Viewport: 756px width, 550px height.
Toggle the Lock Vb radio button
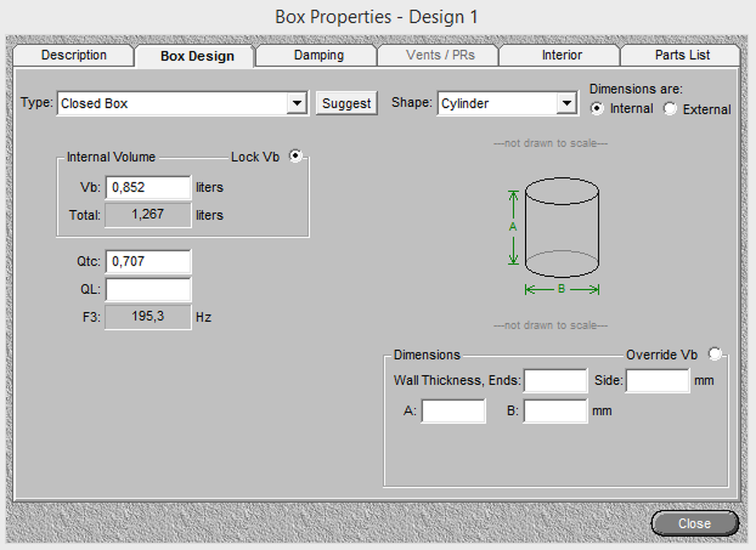(x=296, y=156)
